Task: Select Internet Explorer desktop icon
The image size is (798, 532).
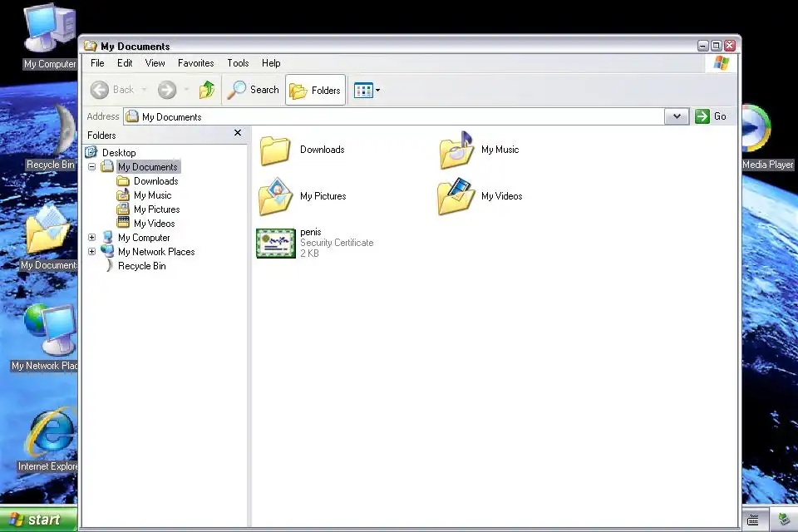Action: pos(48,439)
